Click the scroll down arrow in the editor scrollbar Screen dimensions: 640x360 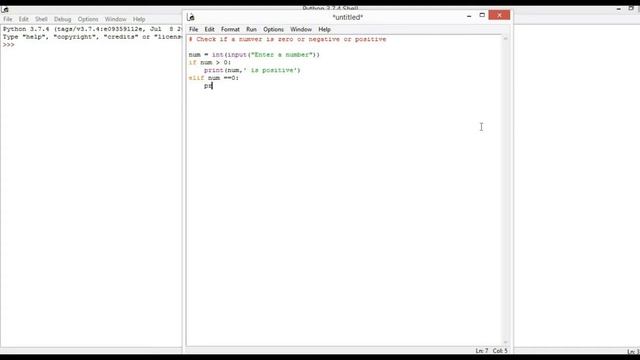506,342
